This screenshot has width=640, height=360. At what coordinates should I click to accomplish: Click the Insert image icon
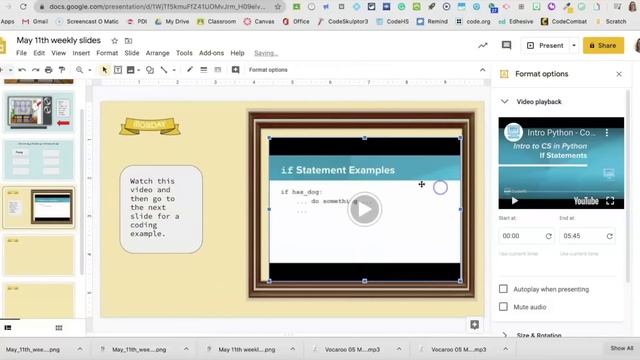click(x=131, y=70)
